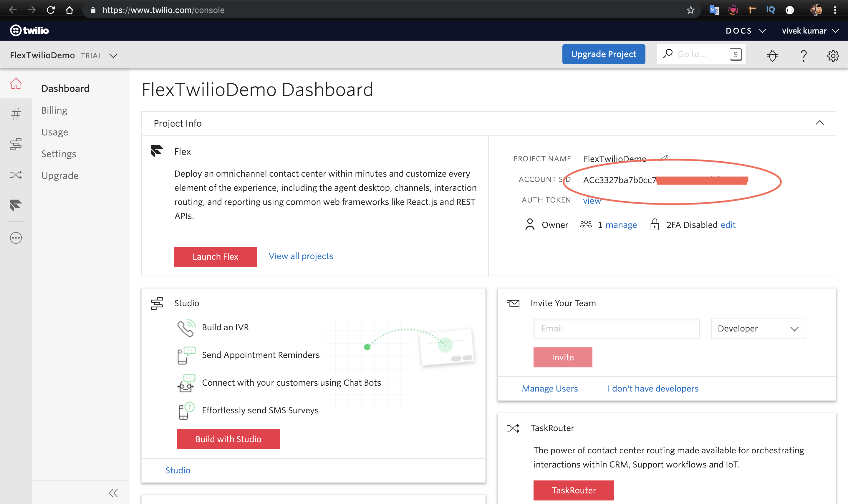Viewport: 848px width, 504px height.
Task: Click the Launch Flex button
Action: coord(215,256)
